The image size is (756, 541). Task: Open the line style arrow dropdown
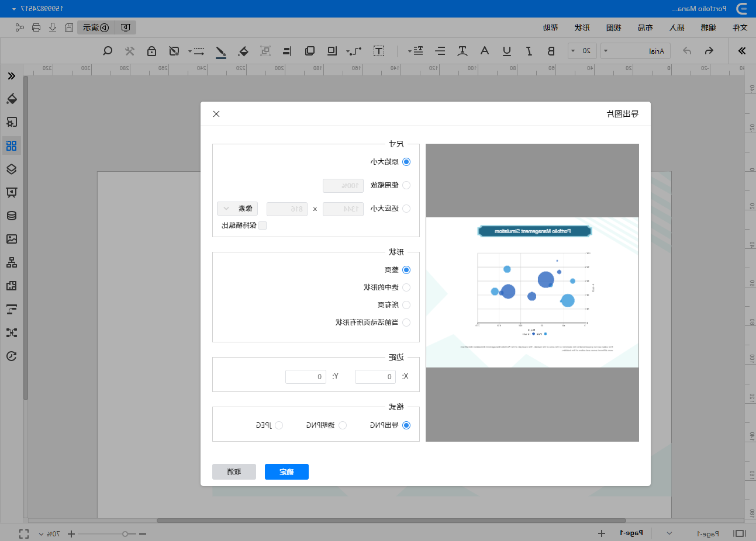[x=197, y=51]
